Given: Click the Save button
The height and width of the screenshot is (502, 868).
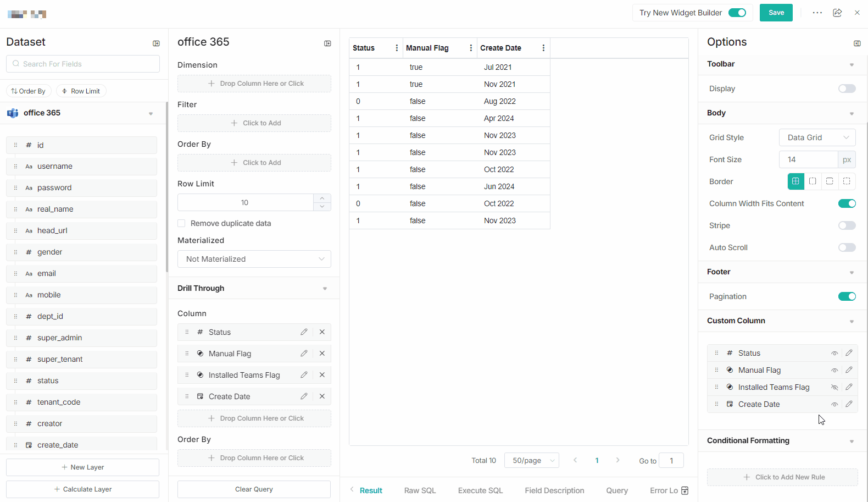Looking at the screenshot, I should 776,13.
